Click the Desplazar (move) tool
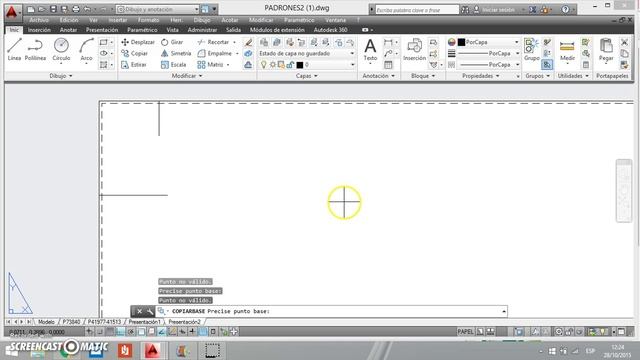The width and height of the screenshot is (640, 360). tap(138, 42)
